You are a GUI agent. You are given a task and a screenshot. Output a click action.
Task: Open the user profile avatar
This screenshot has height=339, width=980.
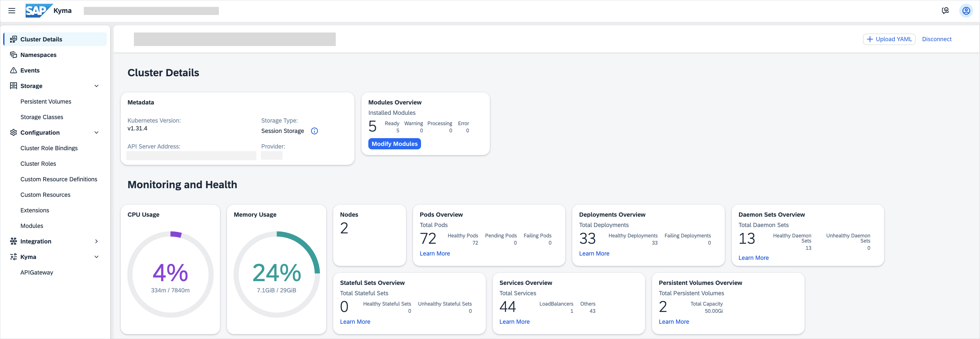(966, 10)
